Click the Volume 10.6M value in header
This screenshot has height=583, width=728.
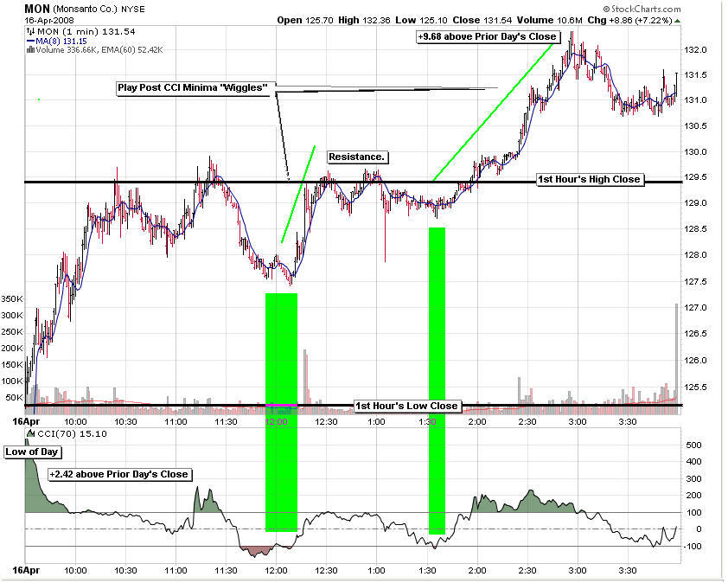[x=550, y=21]
